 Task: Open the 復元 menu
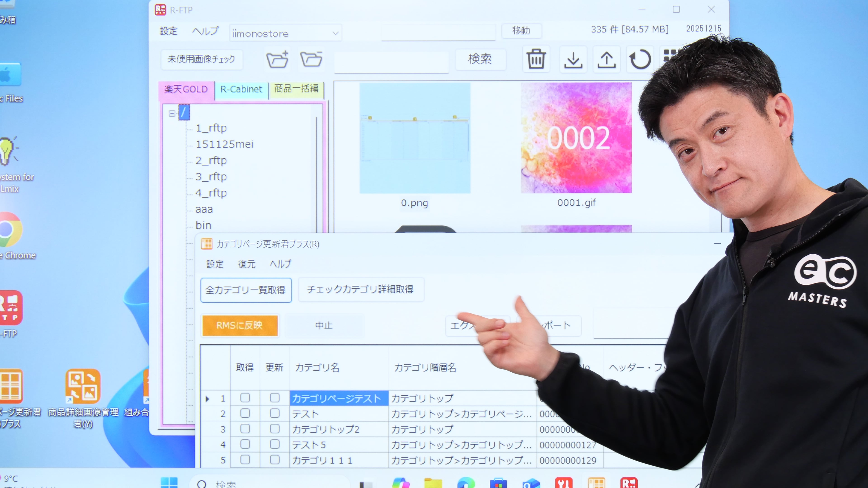(246, 264)
